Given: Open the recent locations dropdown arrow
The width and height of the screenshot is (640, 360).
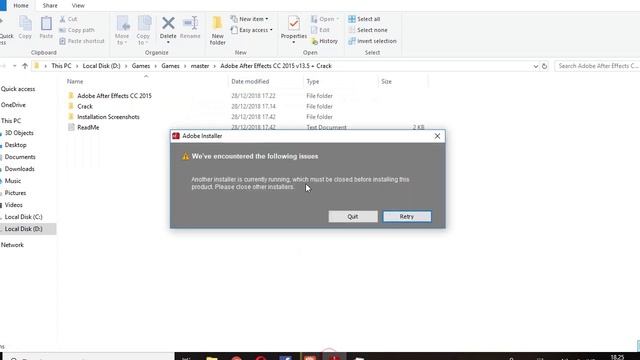Looking at the screenshot, I should (x=14, y=66).
